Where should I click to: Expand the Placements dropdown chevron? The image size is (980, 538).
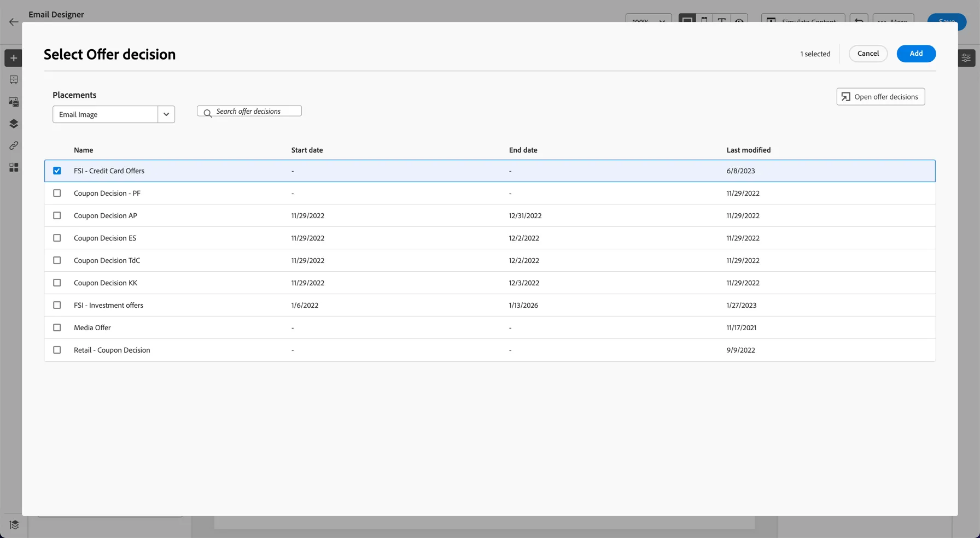point(166,114)
